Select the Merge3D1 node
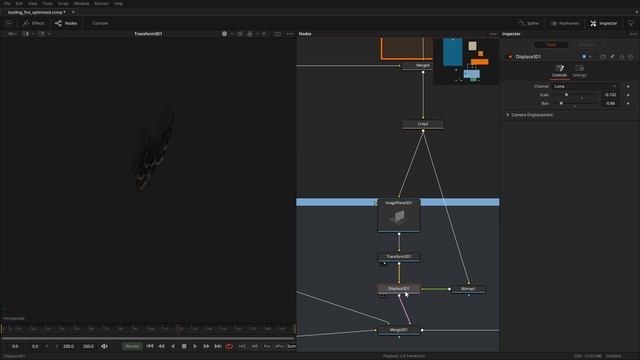Image resolution: width=640 pixels, height=360 pixels. pyautogui.click(x=399, y=330)
